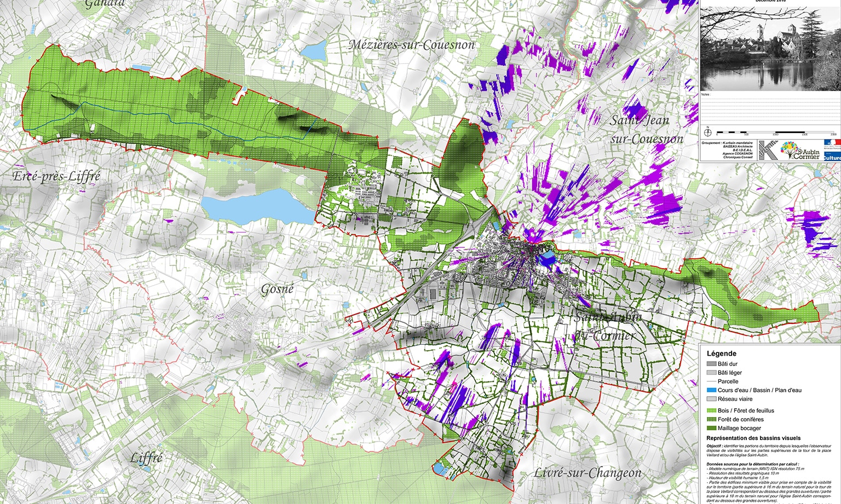Click the 'Chroniques Conseil' credit line

(x=738, y=157)
